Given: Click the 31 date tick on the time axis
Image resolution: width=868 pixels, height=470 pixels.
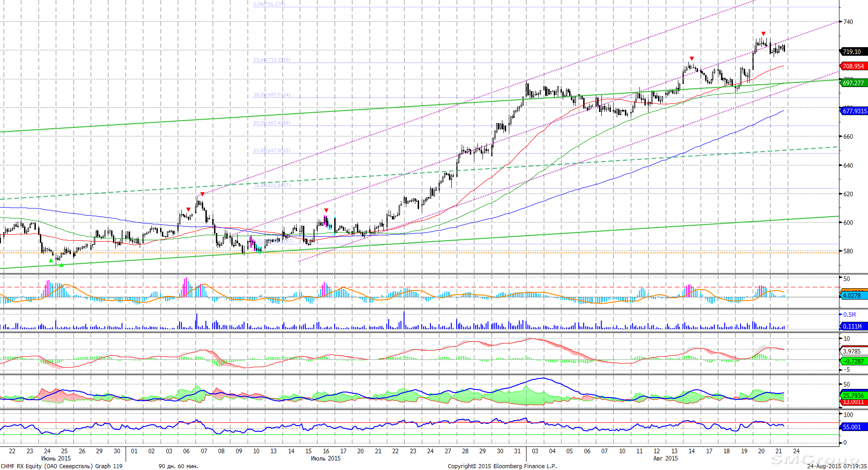Looking at the screenshot, I should [517, 451].
